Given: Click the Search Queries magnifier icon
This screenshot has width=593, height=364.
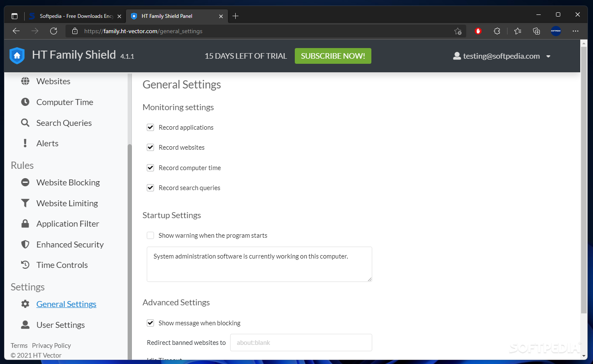Looking at the screenshot, I should point(26,123).
